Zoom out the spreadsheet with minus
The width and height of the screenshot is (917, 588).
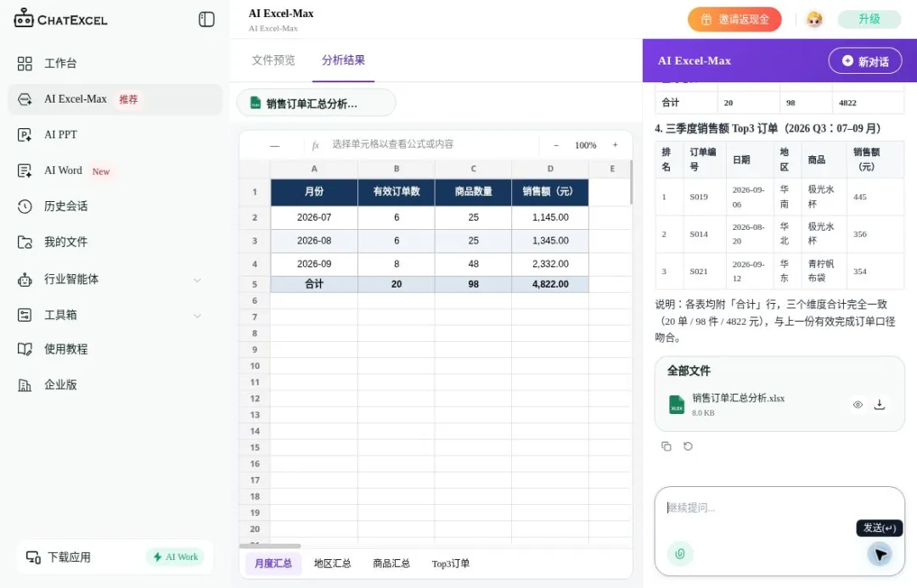(556, 145)
